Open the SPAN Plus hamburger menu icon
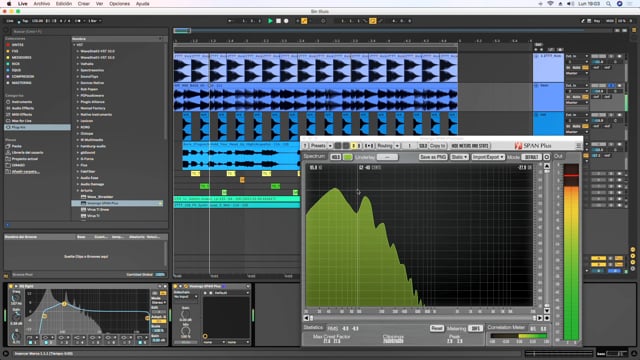The image size is (640, 360). (578, 146)
